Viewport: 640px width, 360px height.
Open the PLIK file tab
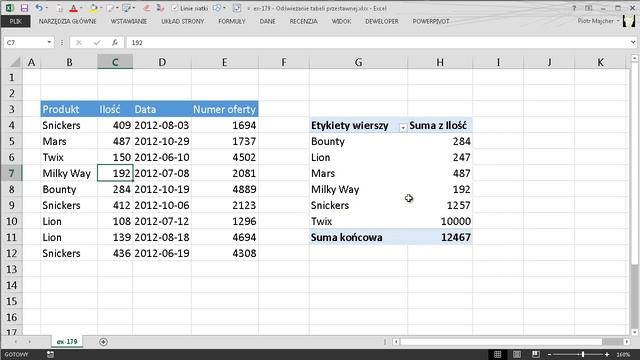click(x=16, y=21)
